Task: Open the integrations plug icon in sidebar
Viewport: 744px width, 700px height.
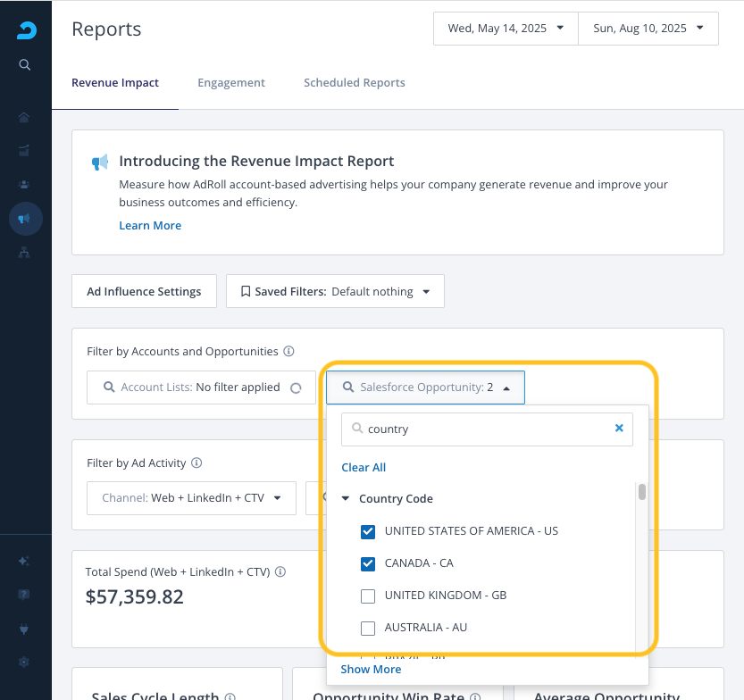Action: tap(25, 629)
